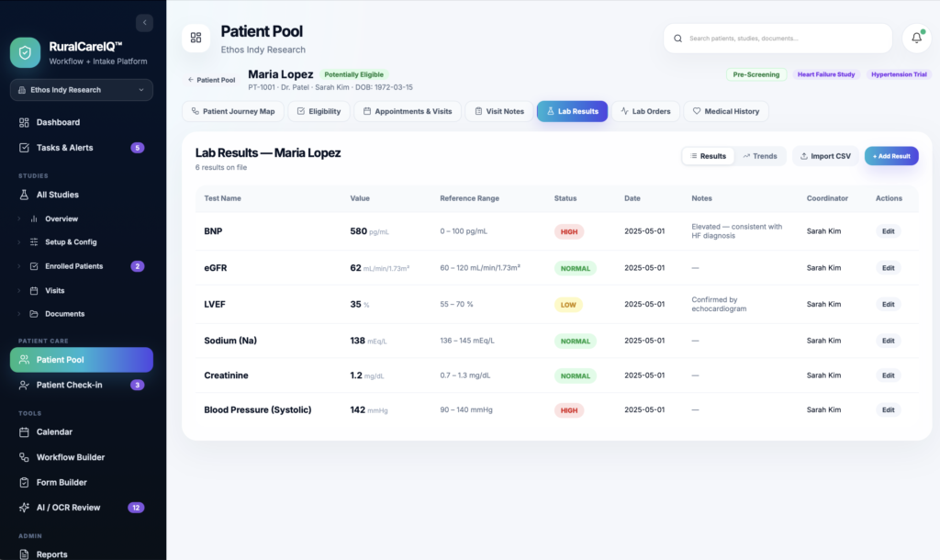
Task: Click the grid icon beside Patient Pool title
Action: point(196,38)
